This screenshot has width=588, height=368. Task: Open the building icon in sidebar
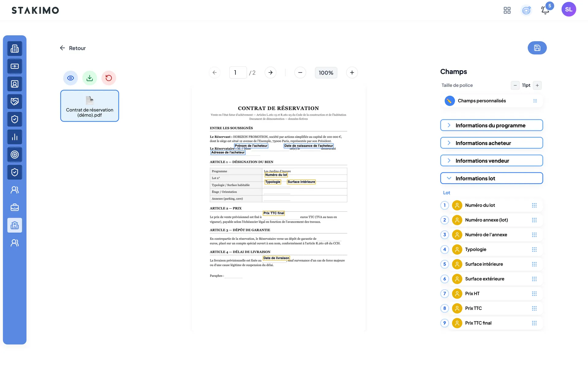(15, 48)
